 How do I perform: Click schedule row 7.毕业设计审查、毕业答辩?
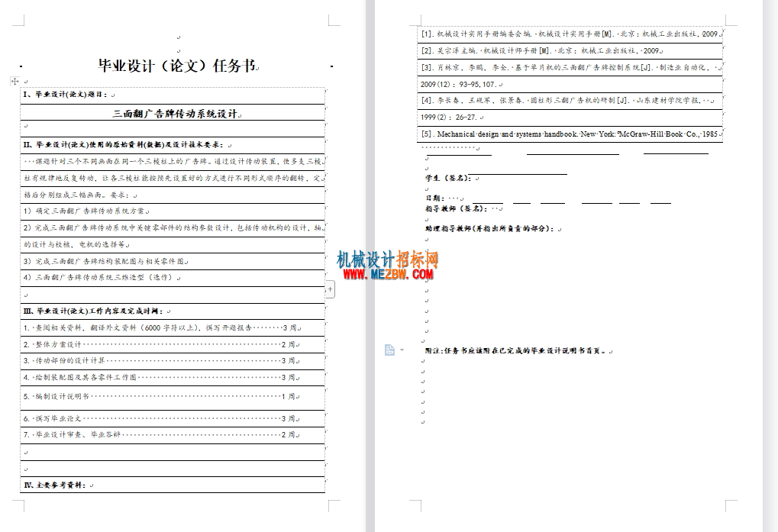coord(173,435)
